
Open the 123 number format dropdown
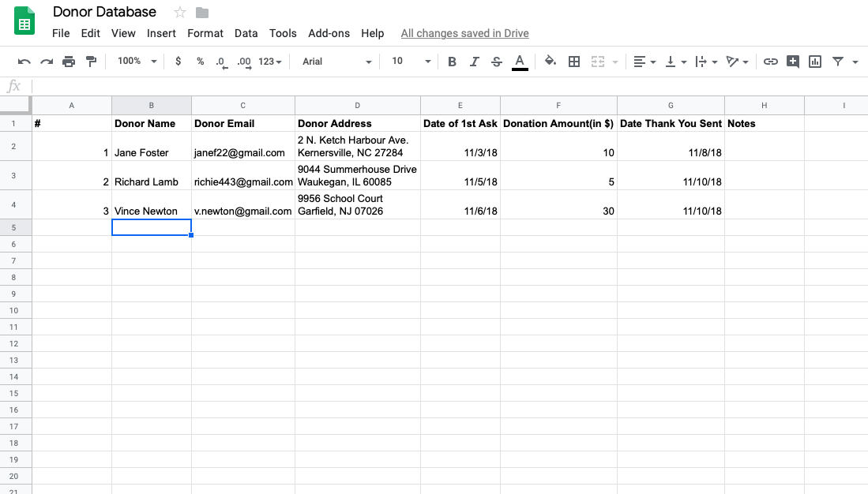click(270, 62)
